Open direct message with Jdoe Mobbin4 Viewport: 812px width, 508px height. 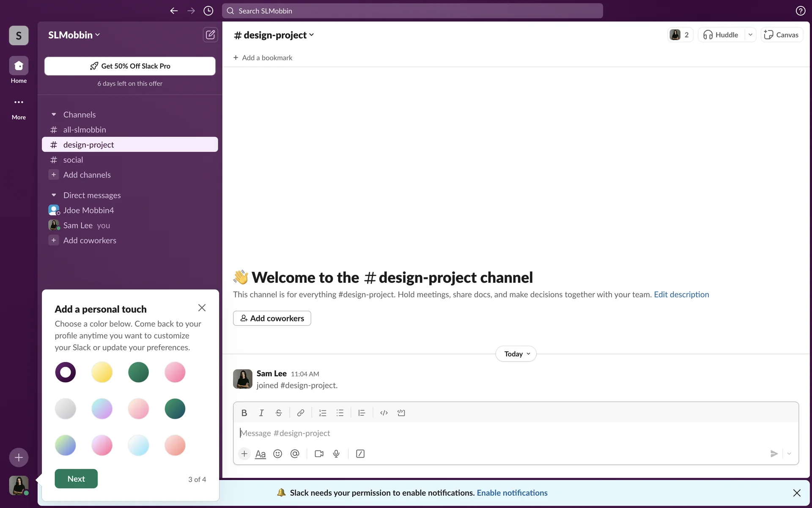[x=88, y=210]
